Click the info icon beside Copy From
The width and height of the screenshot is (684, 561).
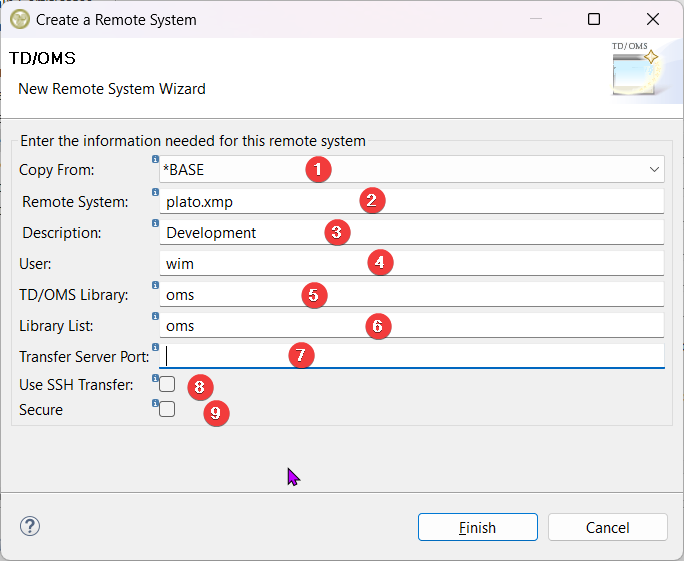(x=155, y=159)
